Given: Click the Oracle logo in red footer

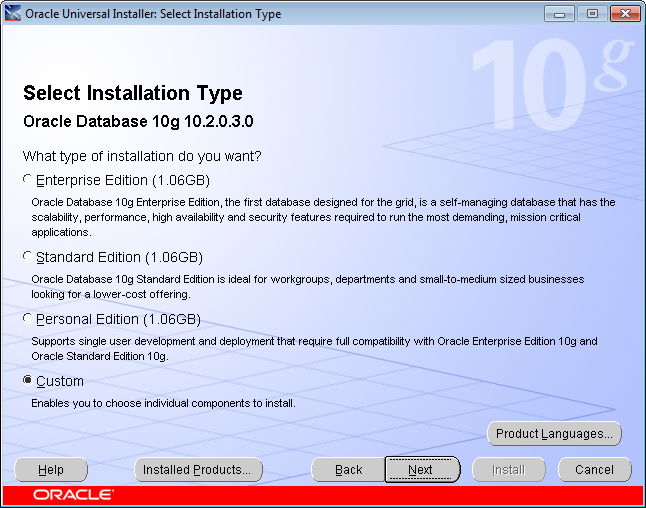Looking at the screenshot, I should [x=73, y=495].
